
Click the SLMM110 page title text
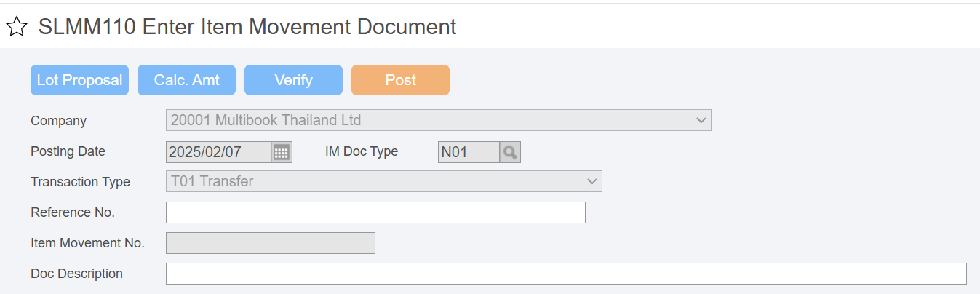247,27
